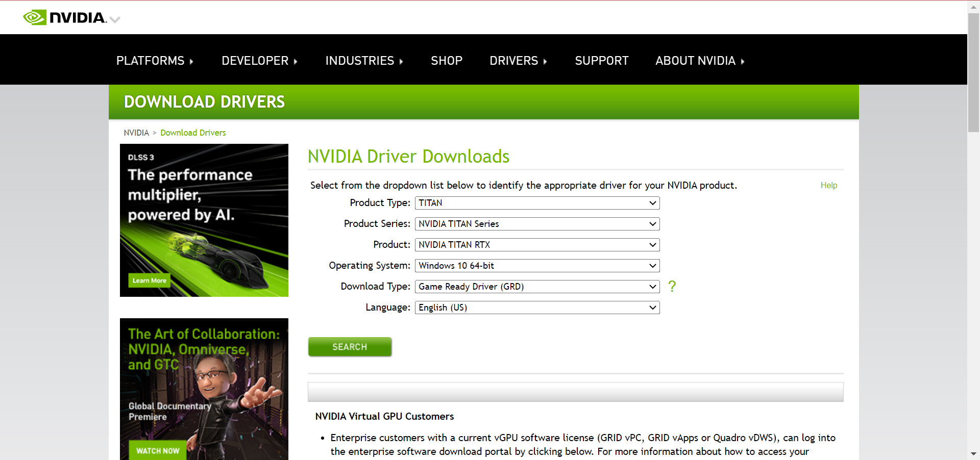Open the Product Type dropdown
Screen dimensions: 980x460
click(x=537, y=203)
